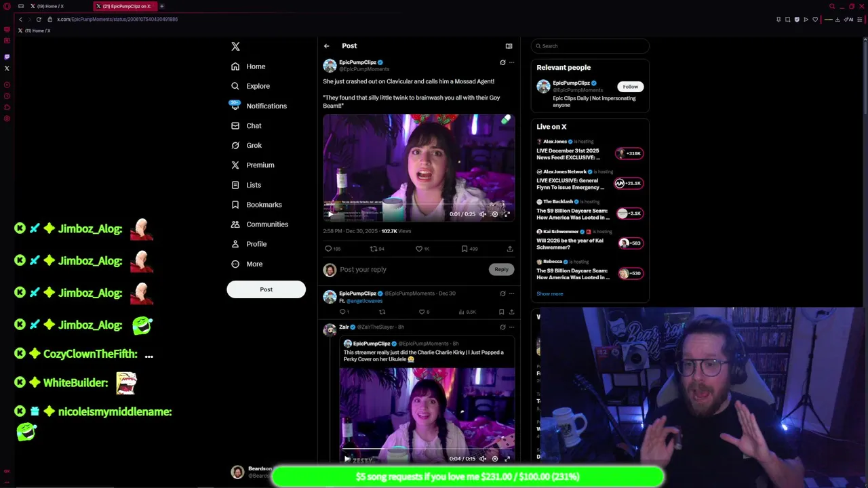Click the white Post button

coord(266,289)
